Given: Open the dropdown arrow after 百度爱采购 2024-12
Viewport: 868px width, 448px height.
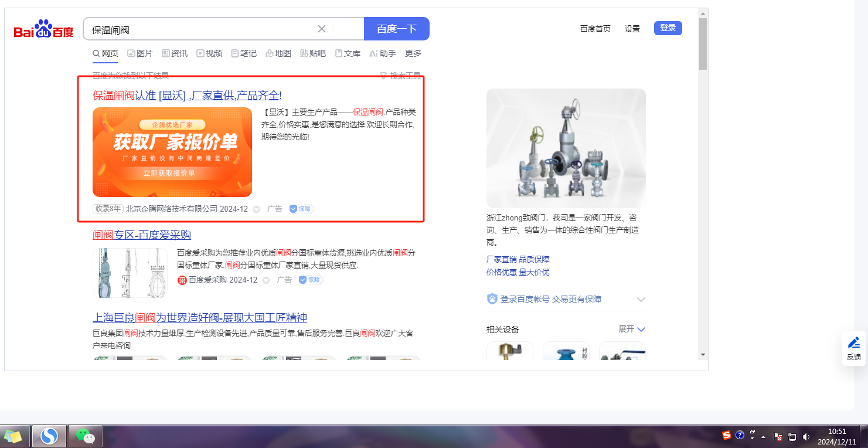Looking at the screenshot, I should [x=265, y=280].
